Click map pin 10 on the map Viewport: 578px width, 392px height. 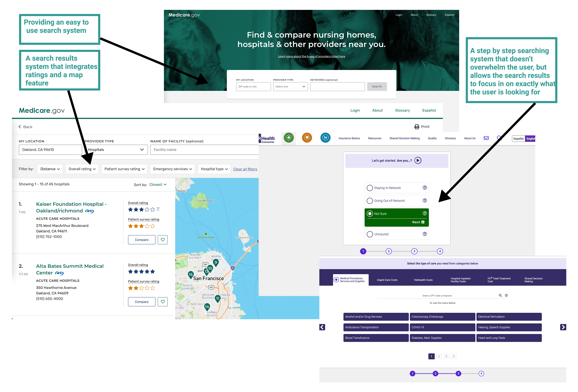point(210,269)
